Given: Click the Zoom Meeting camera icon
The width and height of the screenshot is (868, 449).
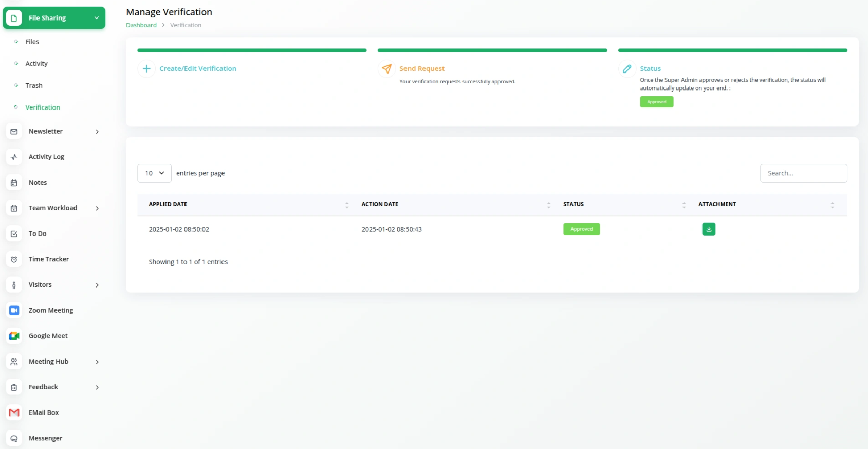Looking at the screenshot, I should (x=14, y=310).
